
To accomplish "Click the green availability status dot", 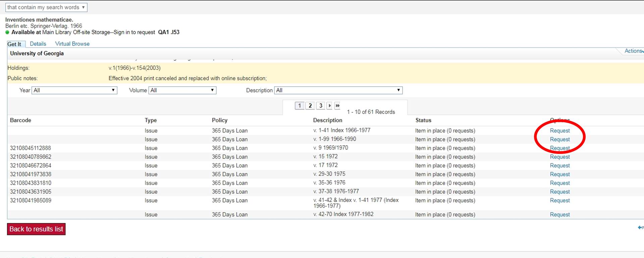I will pos(7,33).
